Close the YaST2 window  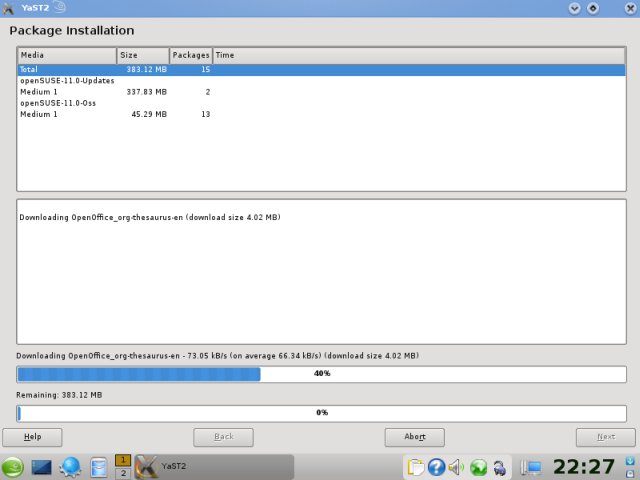click(x=630, y=8)
